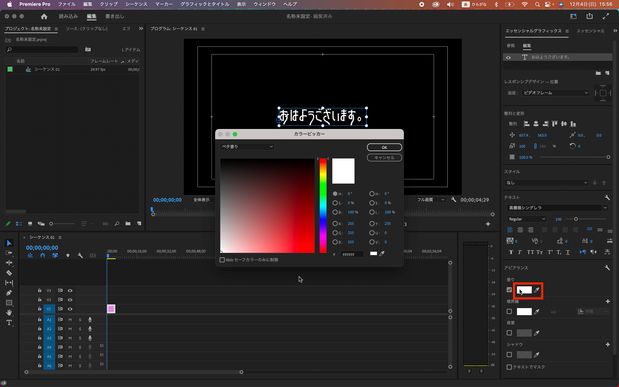Select the Razor tool
619x387 pixels.
click(9, 273)
